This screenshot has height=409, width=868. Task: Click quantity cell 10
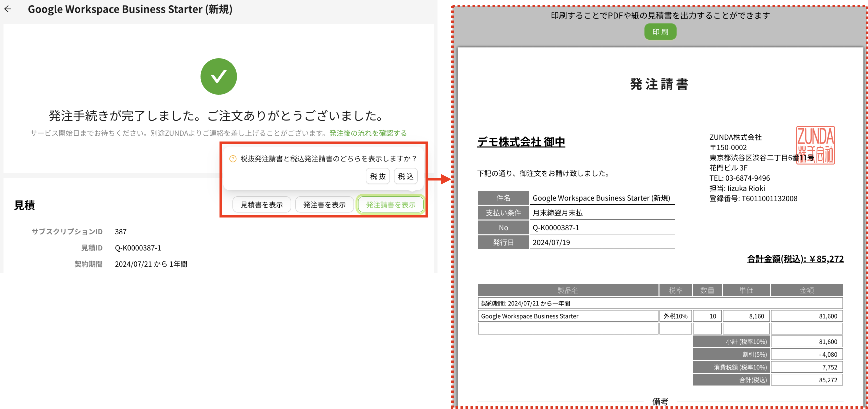pyautogui.click(x=707, y=316)
